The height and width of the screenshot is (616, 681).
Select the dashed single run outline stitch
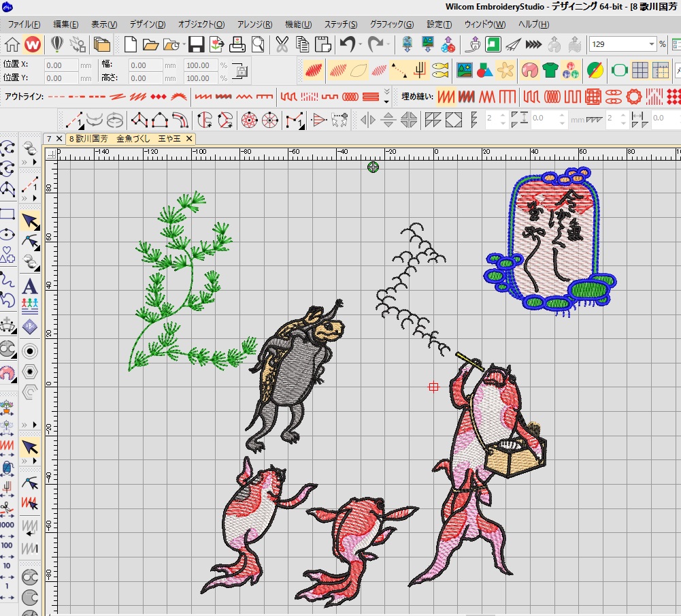click(x=56, y=97)
